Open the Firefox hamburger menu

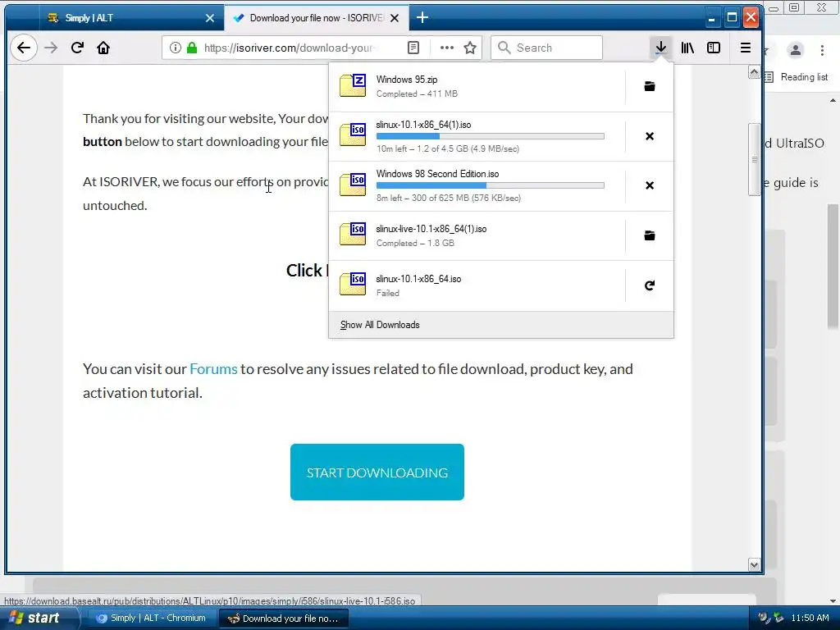tap(745, 48)
